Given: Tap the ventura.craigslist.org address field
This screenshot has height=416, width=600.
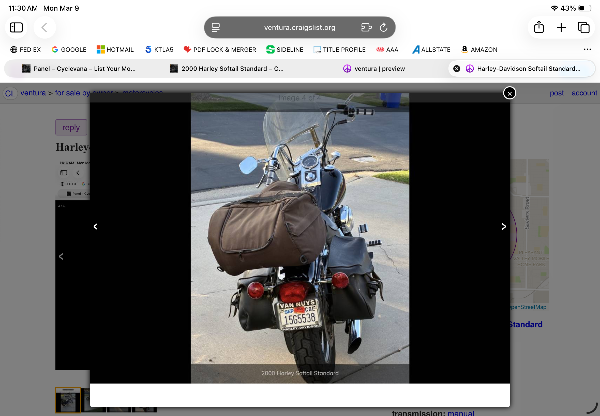Looking at the screenshot, I should 299,27.
